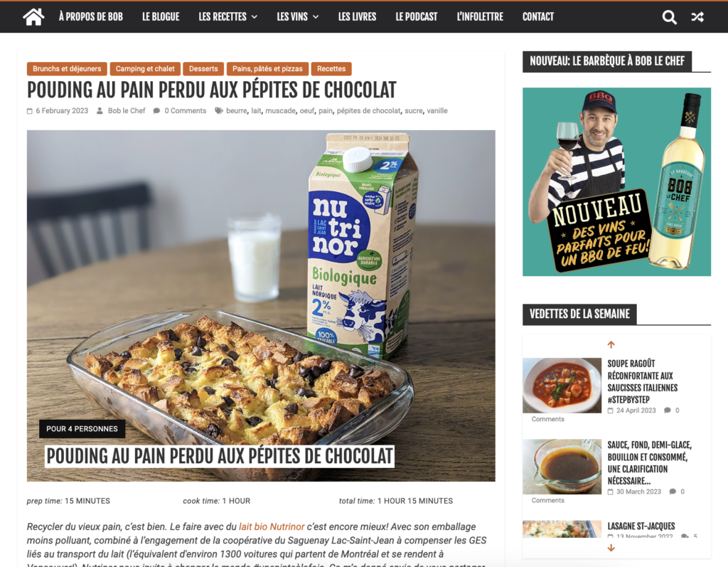Open the Soupe ragoût réconfortante thumbnail
The image size is (728, 567).
point(562,386)
